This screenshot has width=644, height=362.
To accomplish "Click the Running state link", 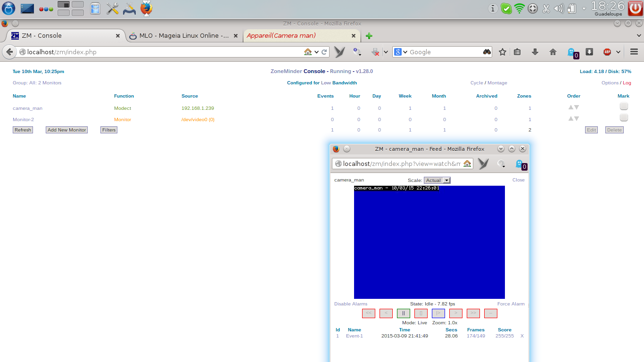I will click(x=340, y=71).
